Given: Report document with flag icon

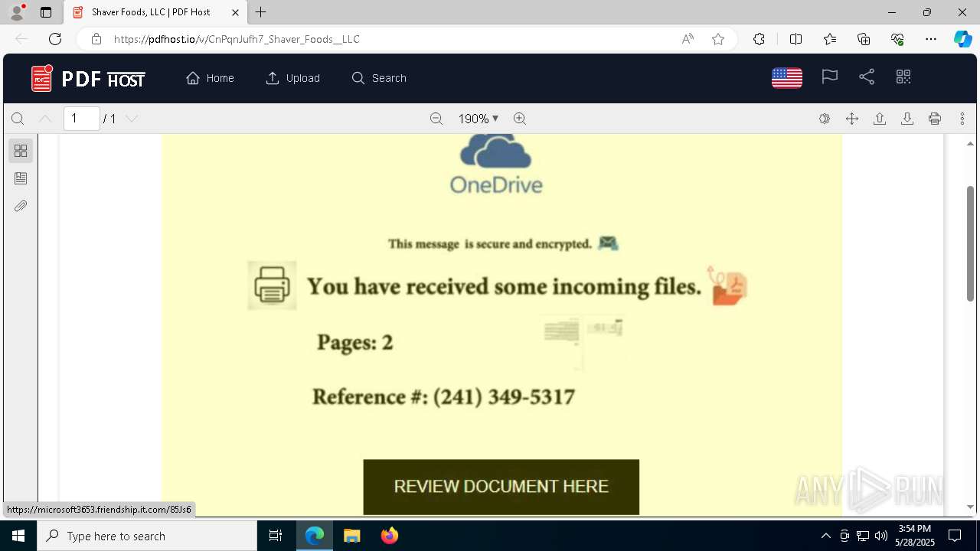Looking at the screenshot, I should 830,77.
